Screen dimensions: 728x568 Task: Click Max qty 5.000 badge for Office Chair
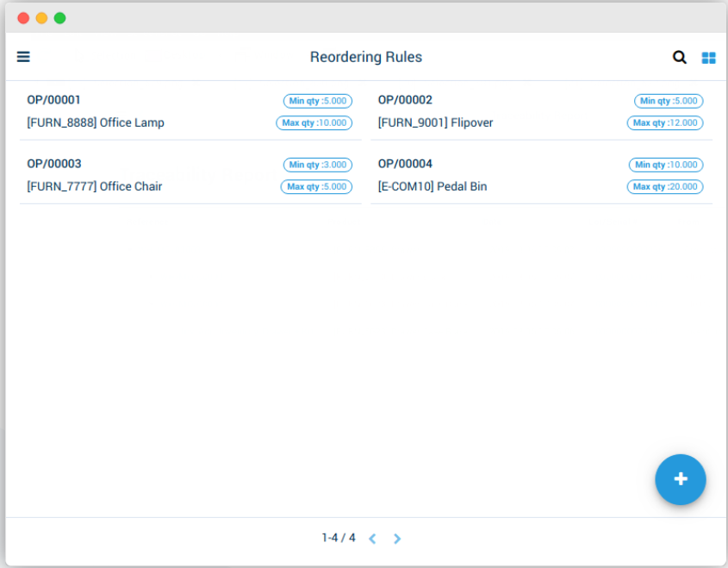tap(316, 186)
